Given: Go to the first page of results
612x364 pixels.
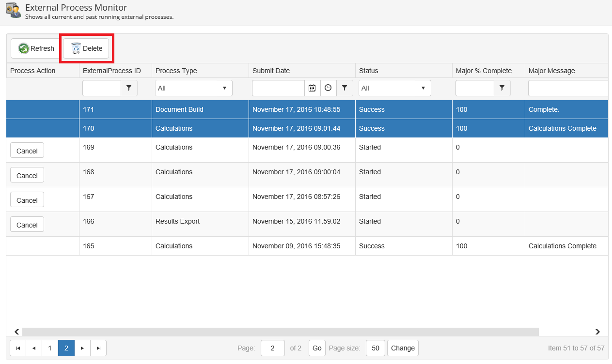Looking at the screenshot, I should coord(18,348).
